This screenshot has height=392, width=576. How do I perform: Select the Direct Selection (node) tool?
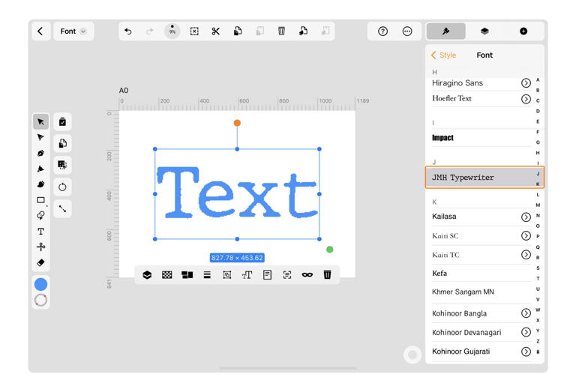pyautogui.click(x=40, y=137)
